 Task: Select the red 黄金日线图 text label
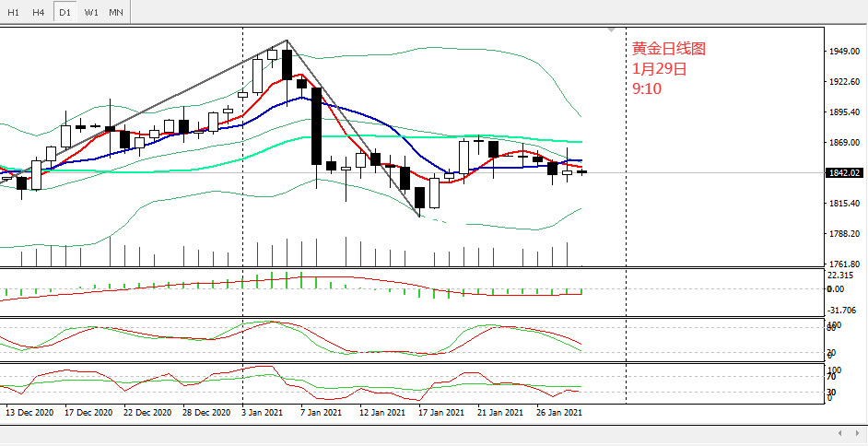669,50
